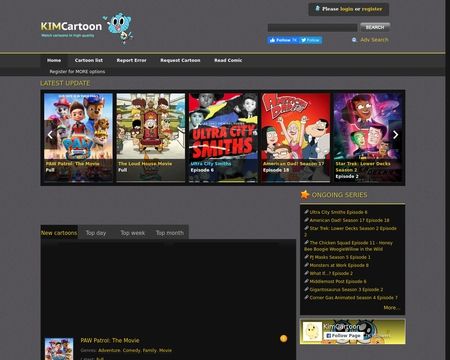Open The Loud House Movie thumbnail
The image size is (450, 360).
click(151, 137)
